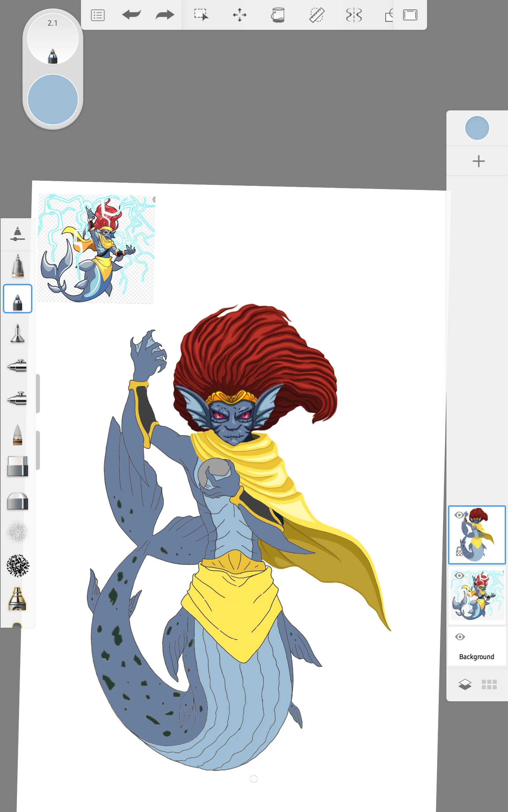Screen dimensions: 508x812
Task: Open the ruler guides tool
Action: point(317,15)
